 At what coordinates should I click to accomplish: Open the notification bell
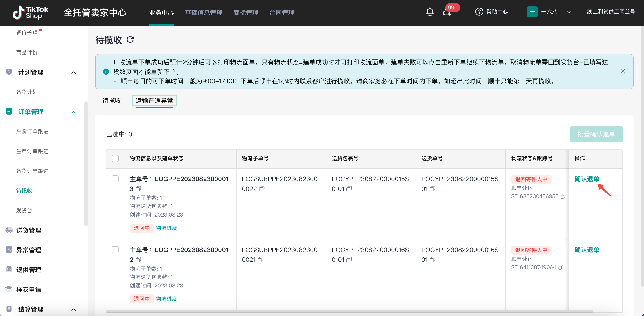pyautogui.click(x=430, y=12)
